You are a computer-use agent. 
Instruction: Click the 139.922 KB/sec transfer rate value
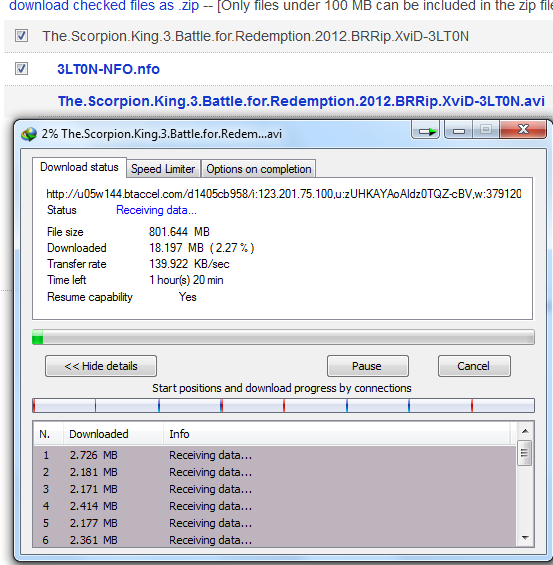click(189, 264)
